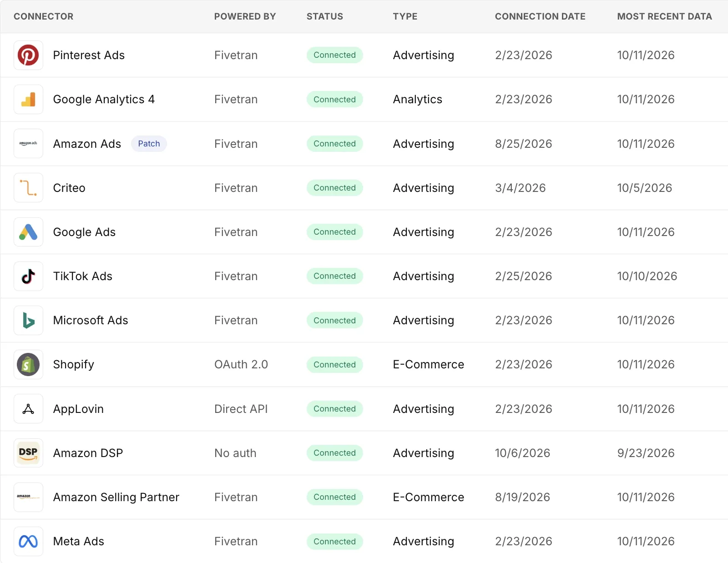
Task: Click the Microsoft Ads Bing icon
Action: tap(28, 320)
